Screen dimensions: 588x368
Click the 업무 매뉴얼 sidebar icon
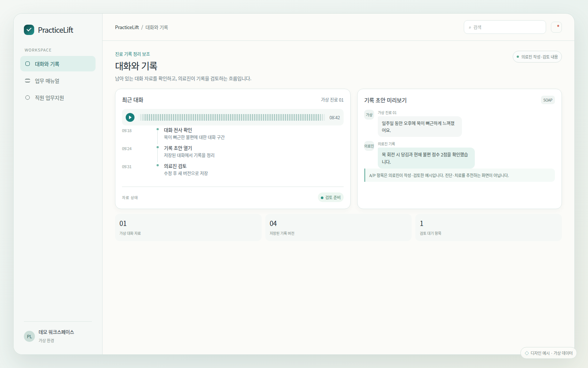[x=28, y=81]
